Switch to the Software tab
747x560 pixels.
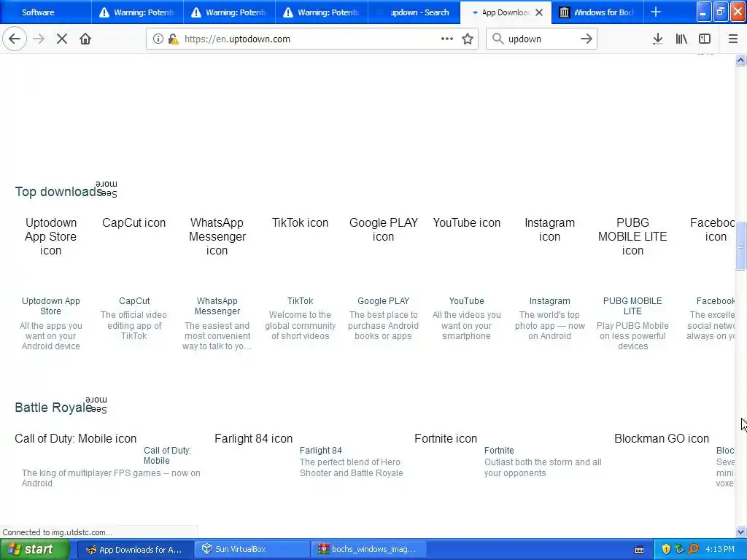(x=46, y=12)
